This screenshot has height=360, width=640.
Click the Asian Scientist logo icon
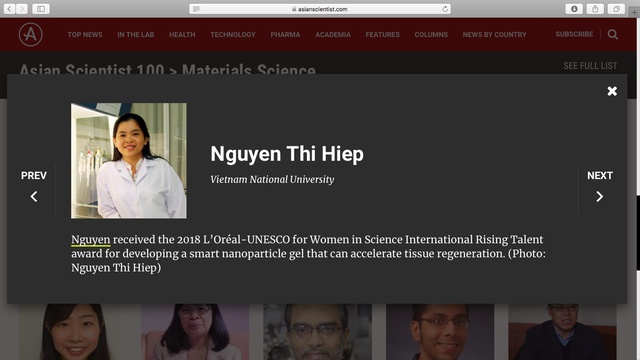(x=31, y=34)
